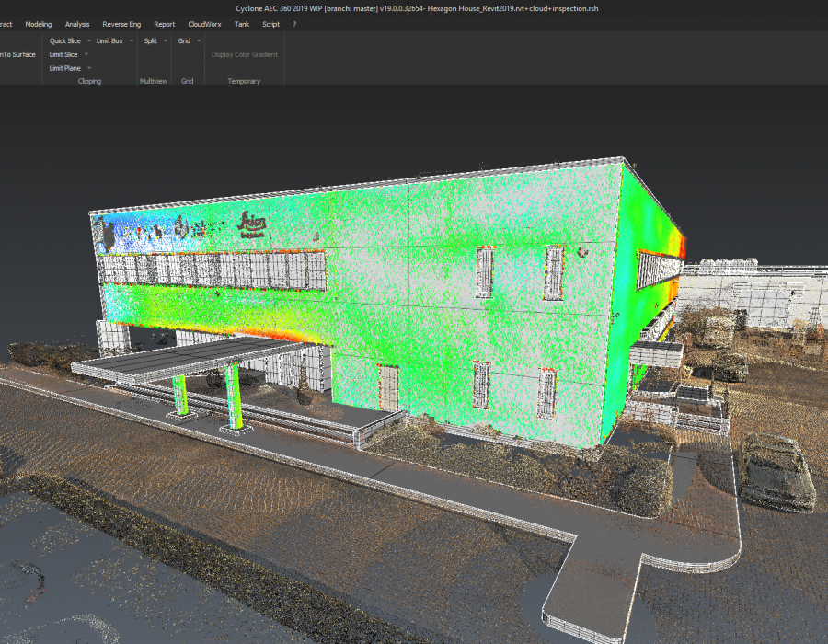
Task: Click the Cyclone AEC 360 title text
Action: [417, 8]
